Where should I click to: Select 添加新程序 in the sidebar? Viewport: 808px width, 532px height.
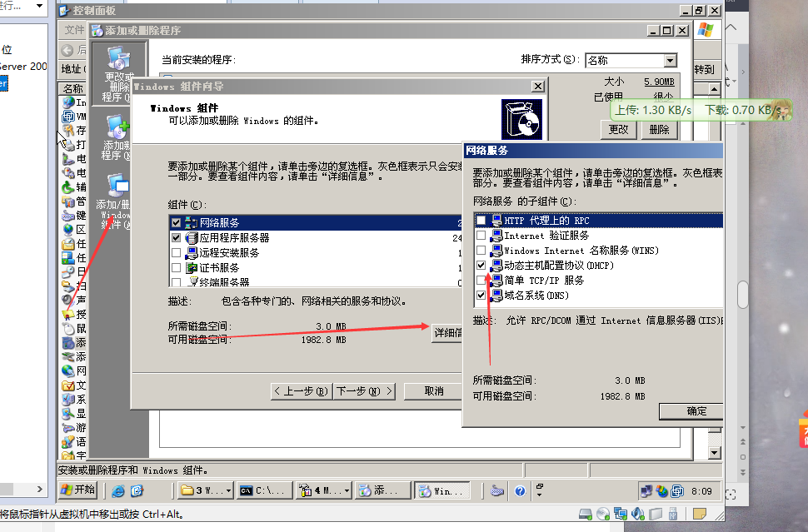pyautogui.click(x=118, y=137)
